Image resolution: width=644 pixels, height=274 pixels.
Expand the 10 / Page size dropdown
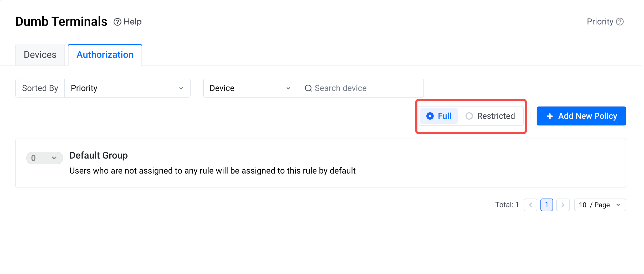pos(600,205)
